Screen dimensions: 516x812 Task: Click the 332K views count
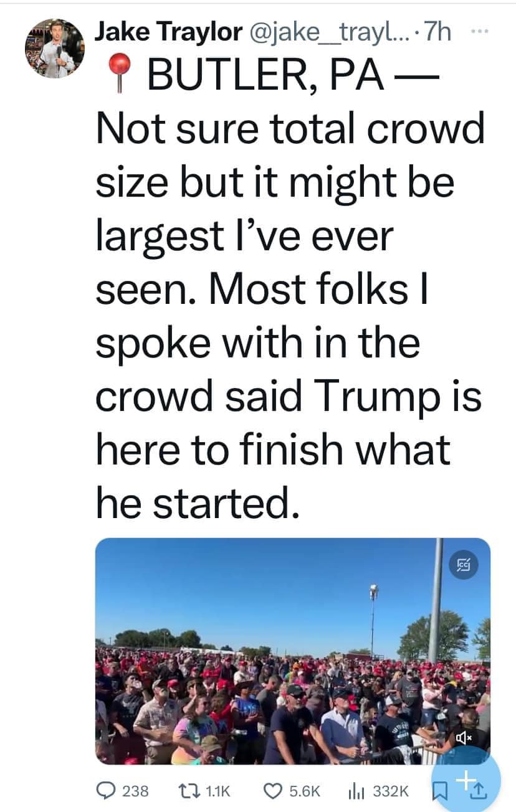pyautogui.click(x=390, y=791)
